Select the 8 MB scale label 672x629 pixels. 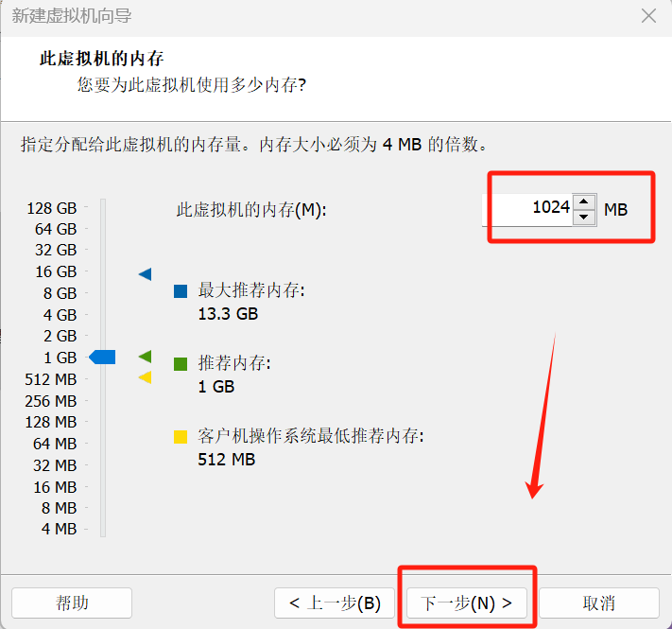click(60, 508)
